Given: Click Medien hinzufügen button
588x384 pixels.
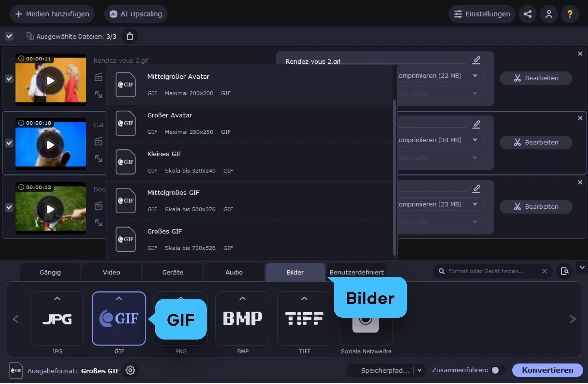Looking at the screenshot, I should 52,14.
